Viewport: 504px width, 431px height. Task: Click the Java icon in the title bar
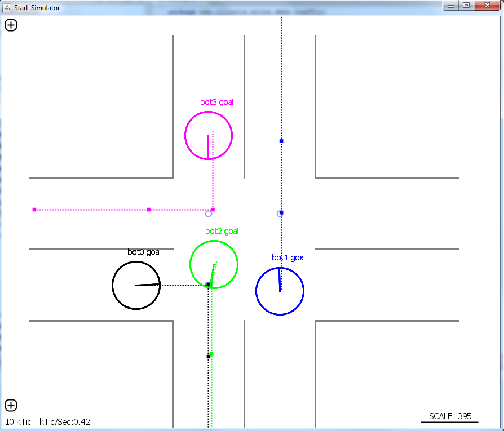tap(7, 7)
